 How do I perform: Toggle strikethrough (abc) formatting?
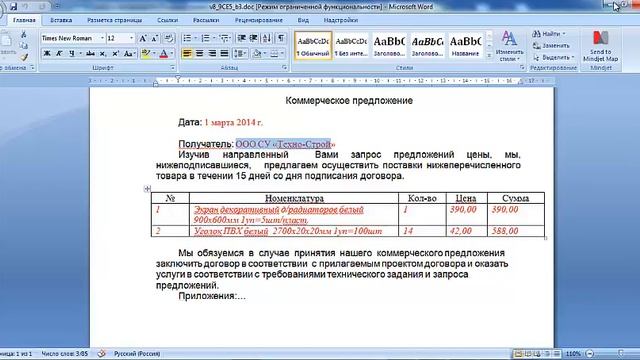pyautogui.click(x=91, y=53)
